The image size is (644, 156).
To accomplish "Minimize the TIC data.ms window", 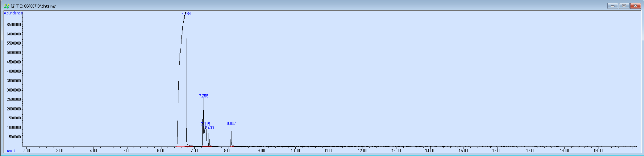I will pos(613,6).
